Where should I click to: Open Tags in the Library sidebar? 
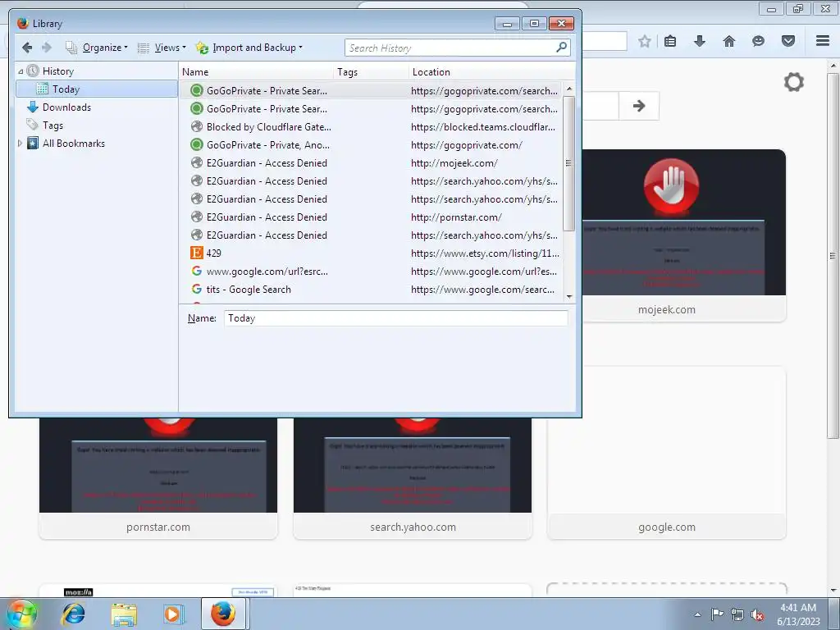pos(52,126)
